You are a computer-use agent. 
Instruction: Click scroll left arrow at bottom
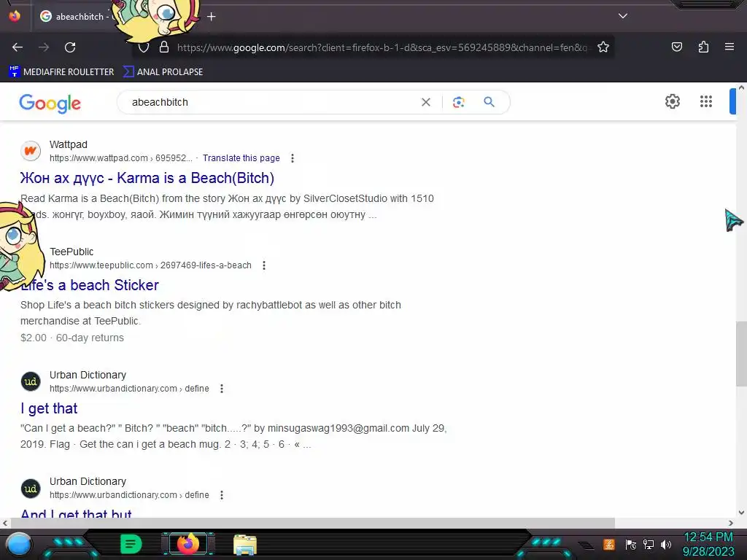5,523
